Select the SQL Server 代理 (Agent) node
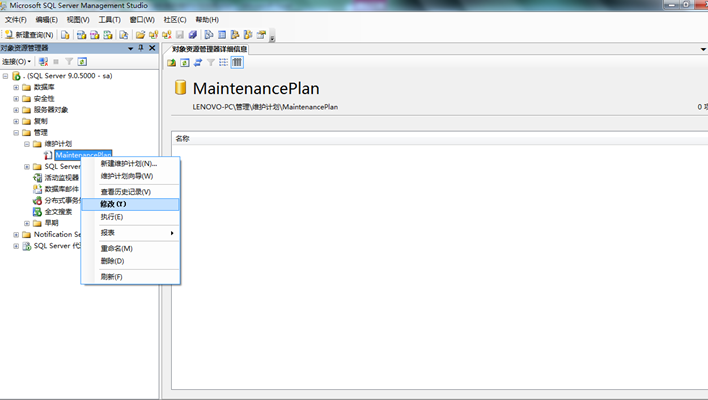Viewport: 708px width, 400px height. pos(56,246)
